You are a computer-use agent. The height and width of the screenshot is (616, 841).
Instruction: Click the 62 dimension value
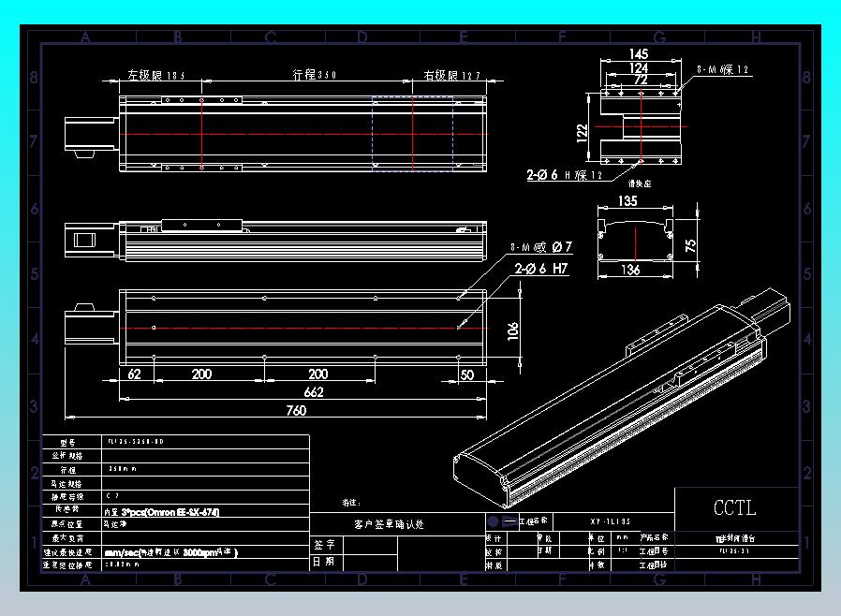134,374
